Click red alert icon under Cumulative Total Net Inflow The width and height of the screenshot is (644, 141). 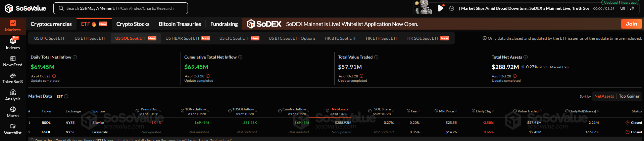(x=208, y=76)
